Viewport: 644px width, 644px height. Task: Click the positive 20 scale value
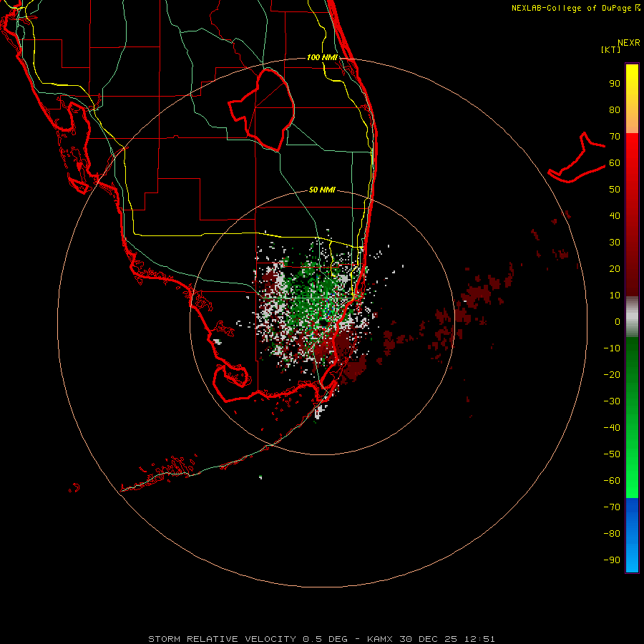pyautogui.click(x=615, y=269)
